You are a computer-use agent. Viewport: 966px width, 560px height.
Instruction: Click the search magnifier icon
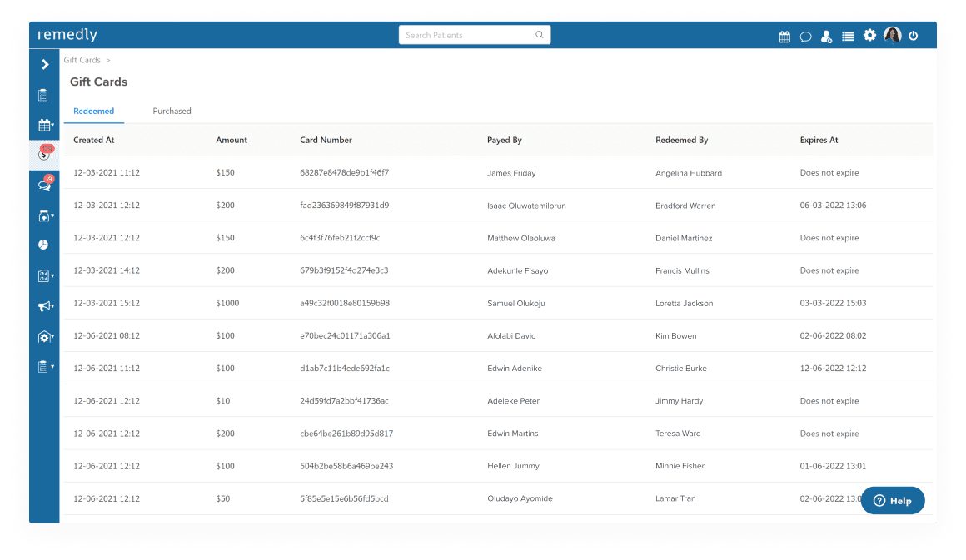click(x=539, y=34)
